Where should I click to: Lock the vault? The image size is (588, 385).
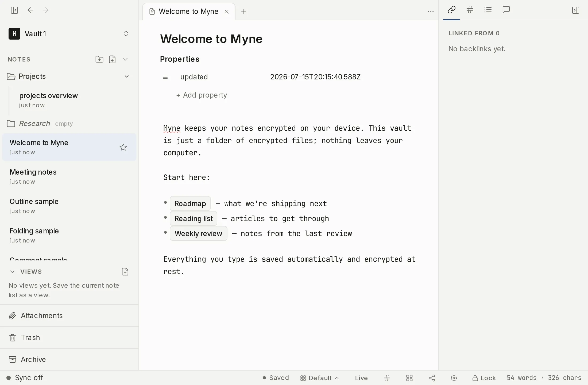click(484, 378)
